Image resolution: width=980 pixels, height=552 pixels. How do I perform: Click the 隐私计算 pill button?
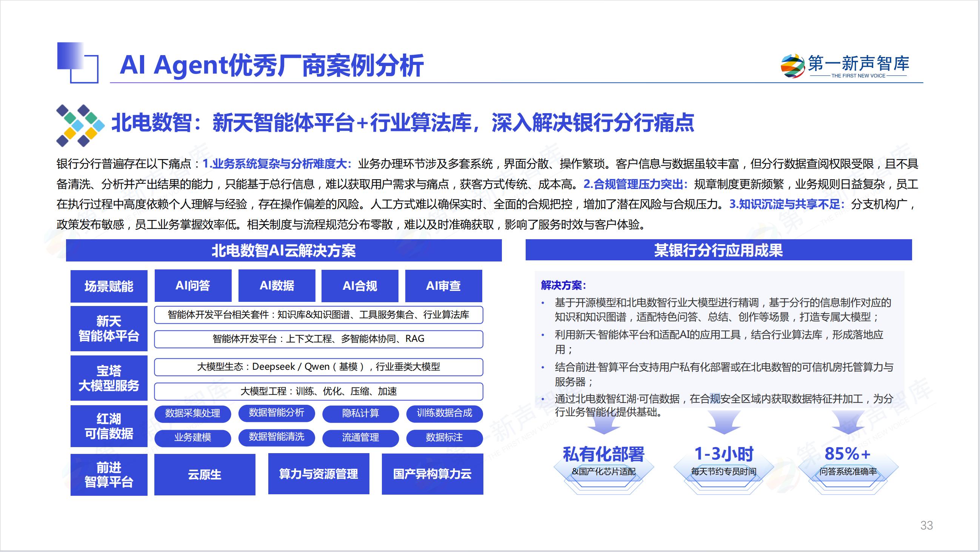360,414
